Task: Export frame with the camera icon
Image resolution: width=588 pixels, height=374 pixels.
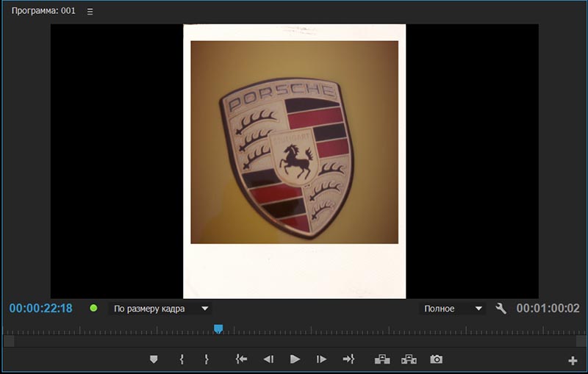Action: tap(436, 359)
